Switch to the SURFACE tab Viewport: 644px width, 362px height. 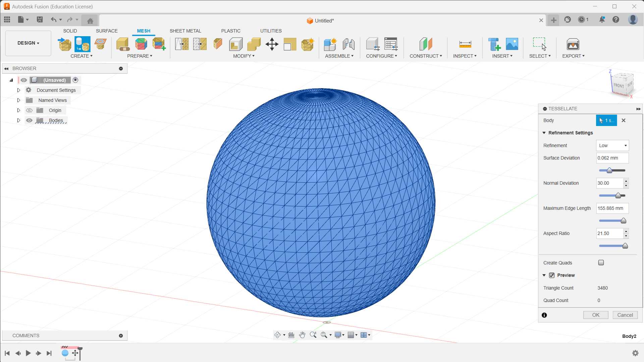pos(107,31)
